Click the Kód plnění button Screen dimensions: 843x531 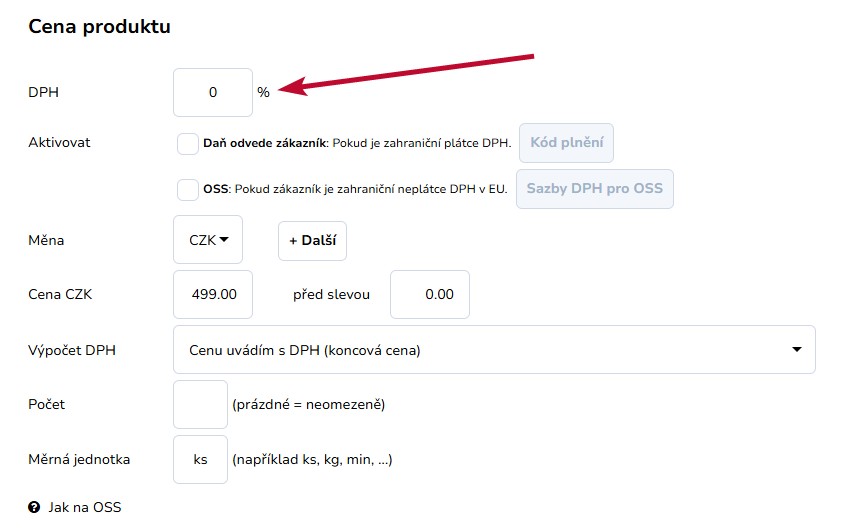[x=566, y=143]
